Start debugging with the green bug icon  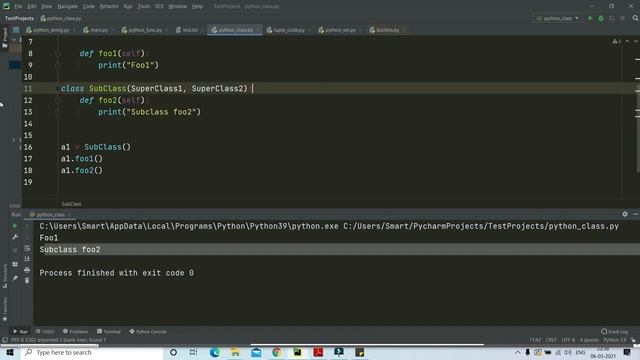point(601,18)
